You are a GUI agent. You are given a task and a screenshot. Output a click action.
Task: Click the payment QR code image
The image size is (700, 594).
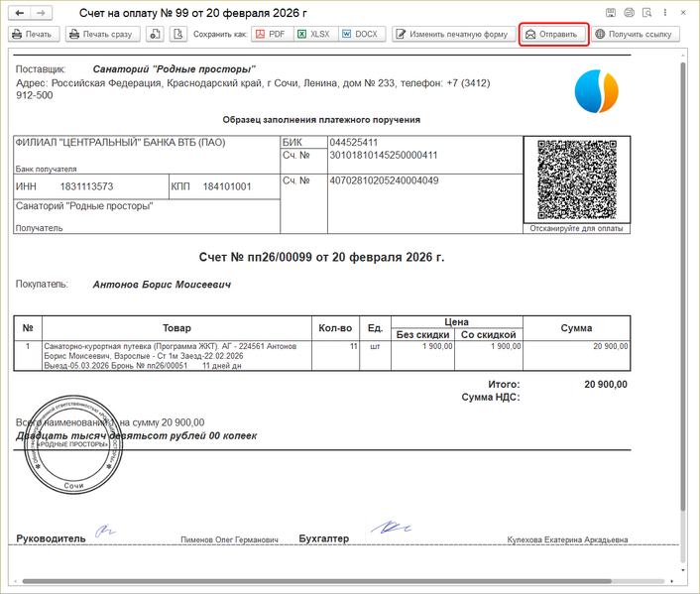point(576,179)
